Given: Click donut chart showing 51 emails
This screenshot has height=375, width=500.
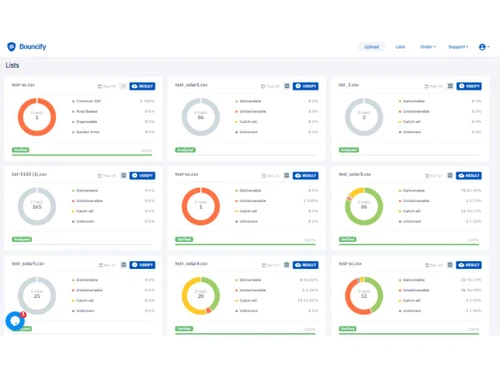Looking at the screenshot, I should pos(364,296).
